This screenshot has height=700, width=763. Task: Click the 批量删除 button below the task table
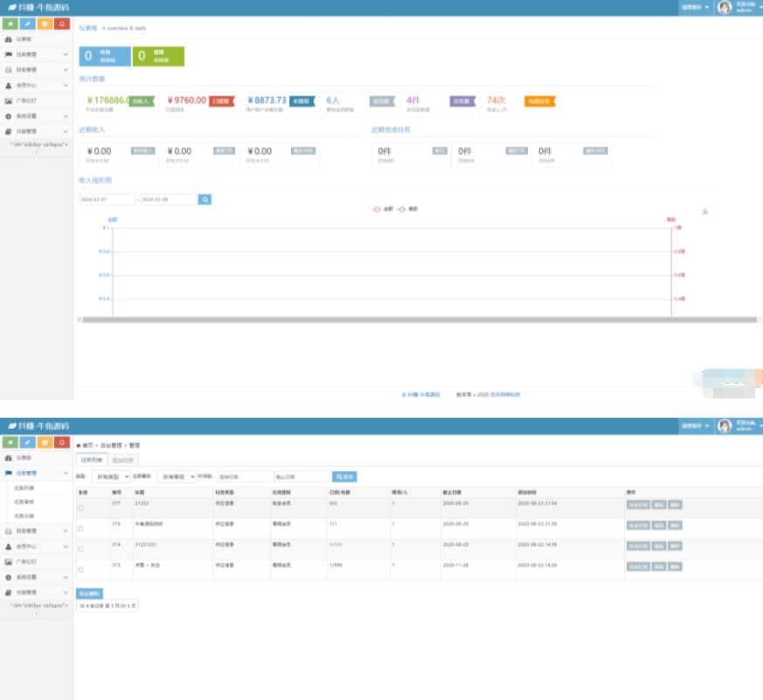(x=89, y=593)
